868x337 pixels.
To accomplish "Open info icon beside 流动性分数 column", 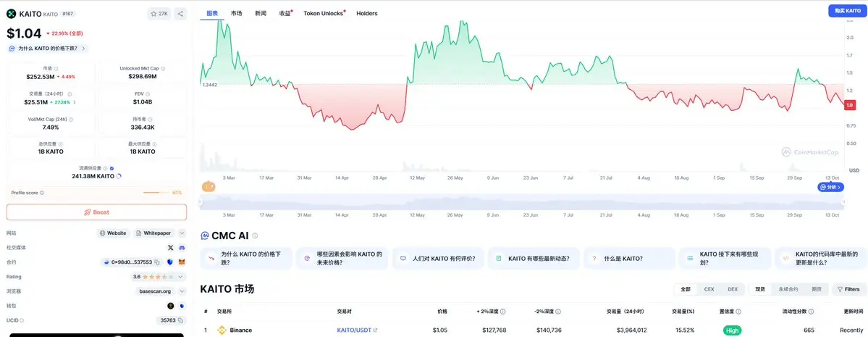I will click(812, 312).
